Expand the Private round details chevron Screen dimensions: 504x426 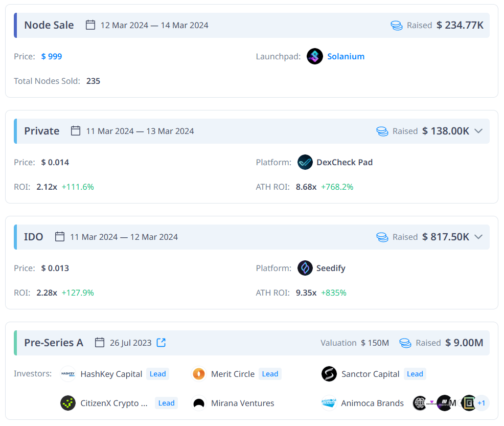tap(478, 131)
